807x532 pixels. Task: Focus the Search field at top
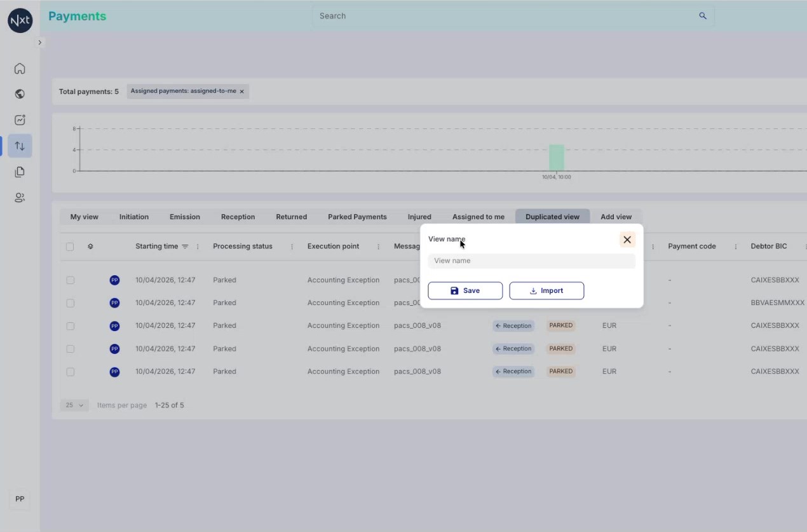pyautogui.click(x=513, y=16)
